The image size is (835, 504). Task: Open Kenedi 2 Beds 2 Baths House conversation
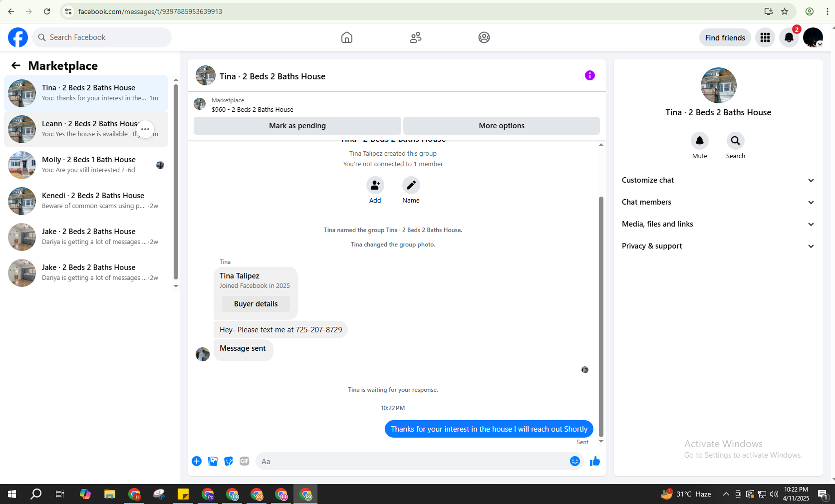[x=86, y=201]
